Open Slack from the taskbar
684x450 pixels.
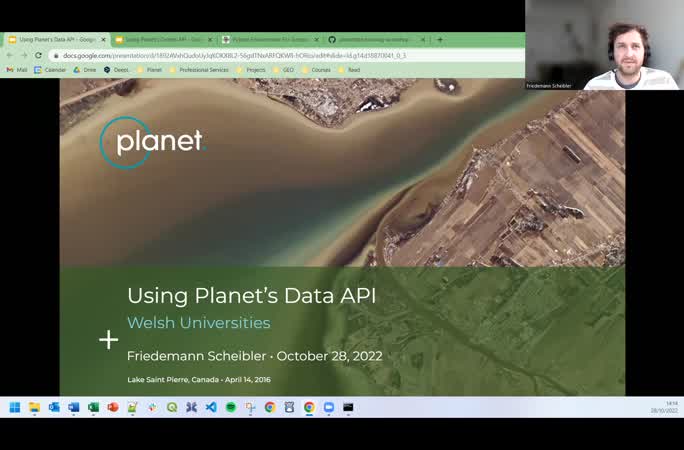click(x=152, y=407)
